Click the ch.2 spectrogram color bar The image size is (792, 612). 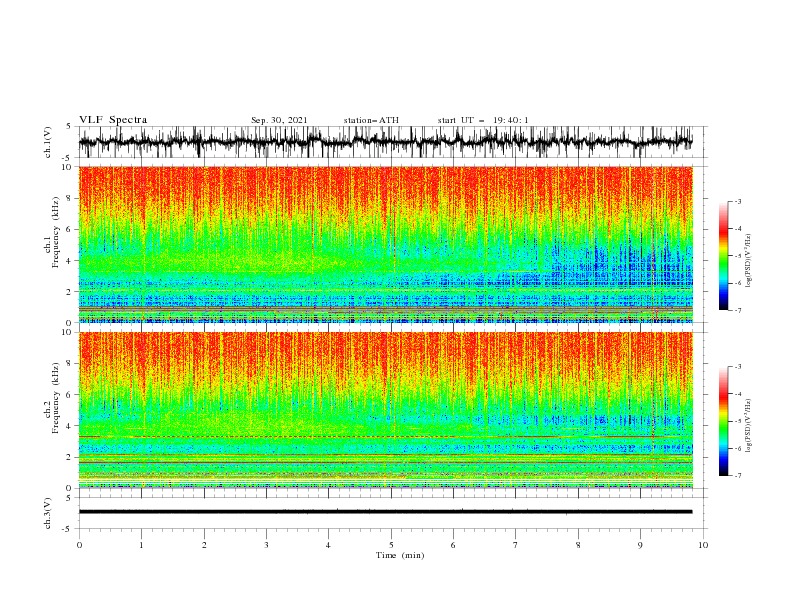click(723, 421)
